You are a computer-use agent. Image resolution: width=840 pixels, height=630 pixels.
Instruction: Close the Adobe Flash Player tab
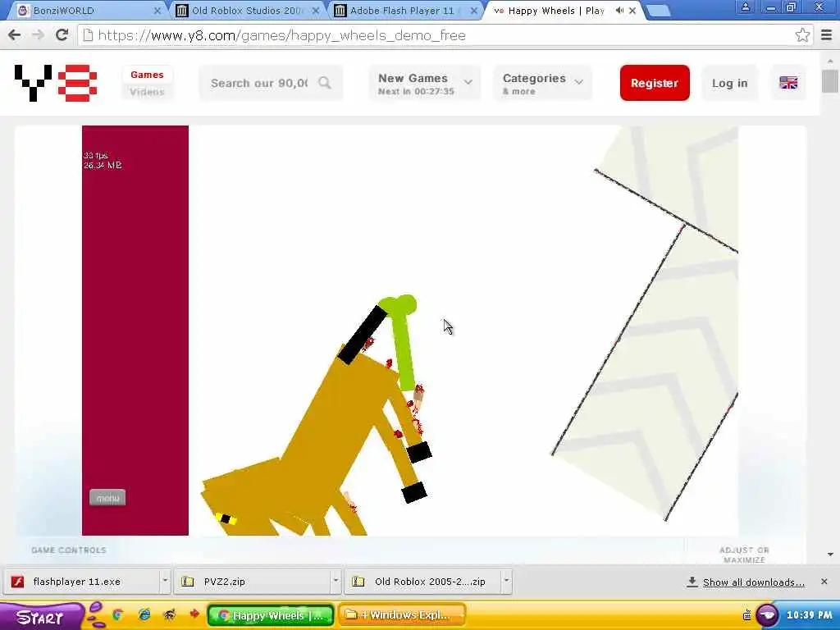click(473, 11)
